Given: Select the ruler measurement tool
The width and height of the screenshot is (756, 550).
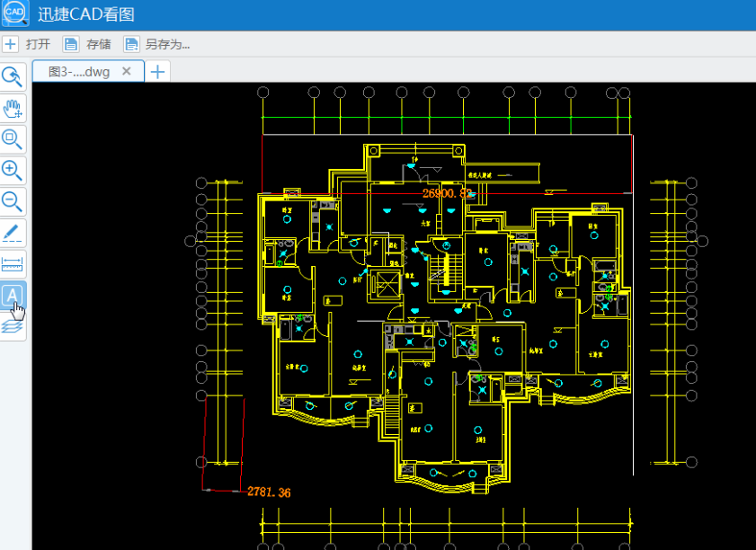Looking at the screenshot, I should [x=13, y=264].
